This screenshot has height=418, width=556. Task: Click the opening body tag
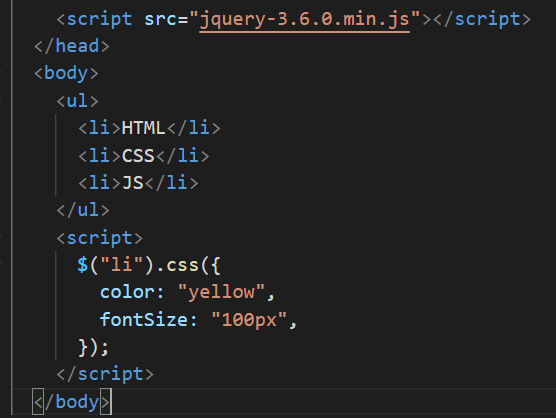point(66,74)
